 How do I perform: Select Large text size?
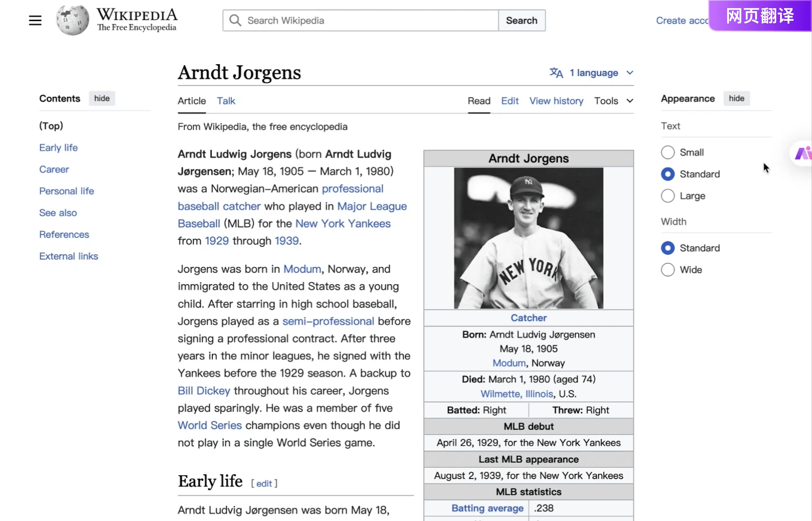[668, 196]
